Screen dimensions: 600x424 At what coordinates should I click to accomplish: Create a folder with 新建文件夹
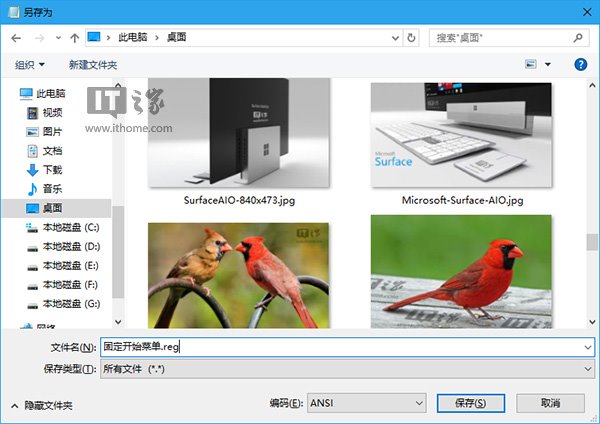93,65
